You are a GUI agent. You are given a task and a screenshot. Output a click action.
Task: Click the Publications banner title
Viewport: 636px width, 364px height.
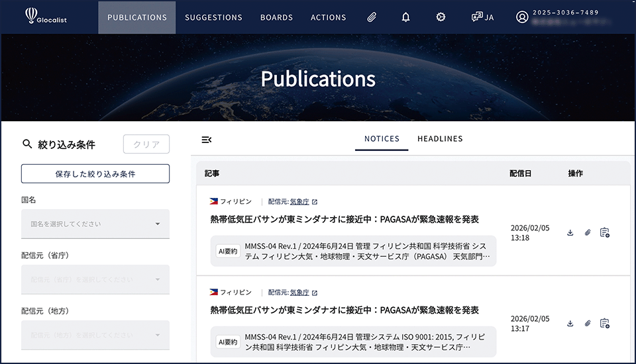click(x=318, y=79)
